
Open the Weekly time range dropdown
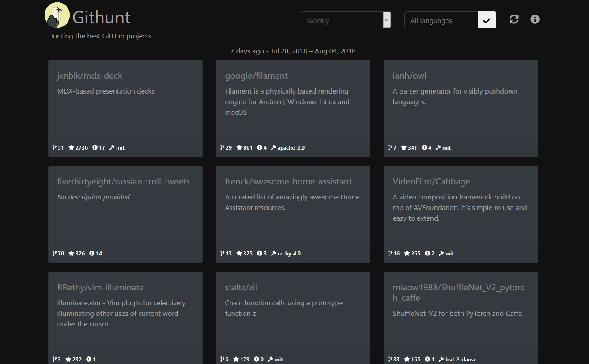click(345, 20)
